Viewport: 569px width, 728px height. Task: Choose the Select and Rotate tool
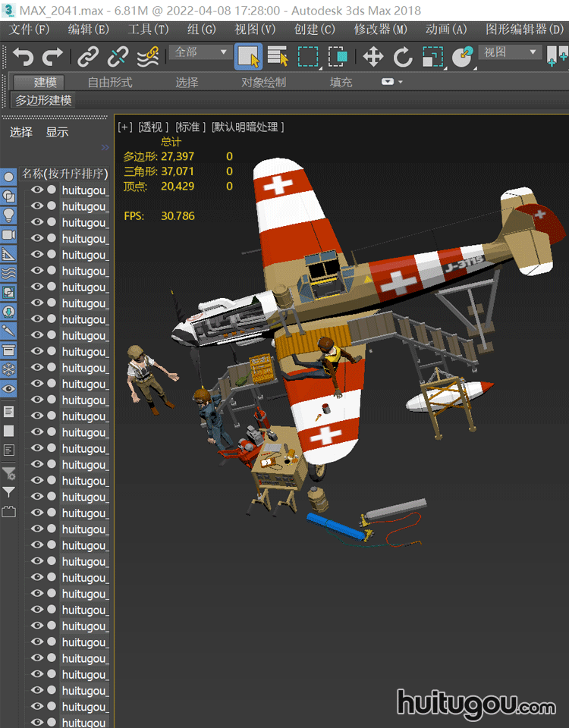(x=402, y=57)
